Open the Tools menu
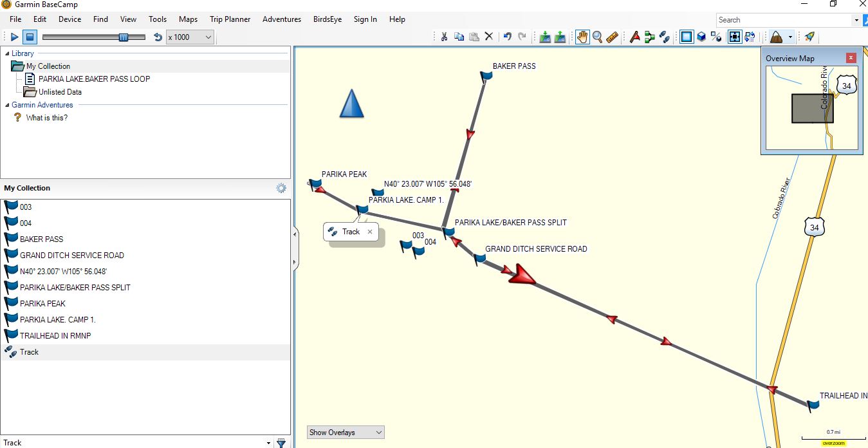The height and width of the screenshot is (448, 868). pos(158,19)
